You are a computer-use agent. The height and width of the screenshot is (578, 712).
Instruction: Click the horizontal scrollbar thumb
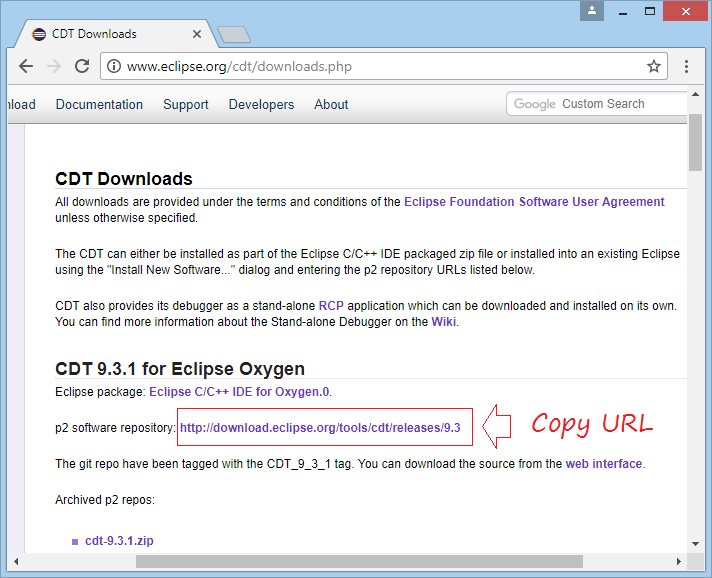[x=359, y=562]
